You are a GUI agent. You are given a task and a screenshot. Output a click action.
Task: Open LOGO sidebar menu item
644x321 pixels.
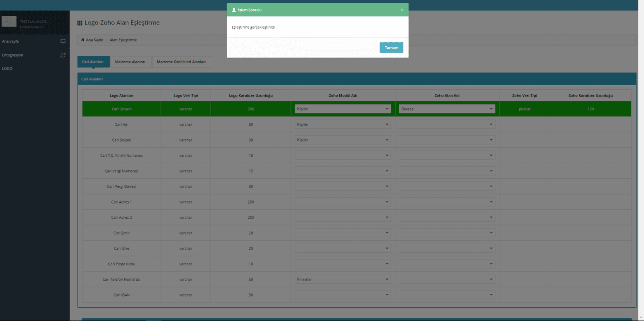[x=7, y=68]
